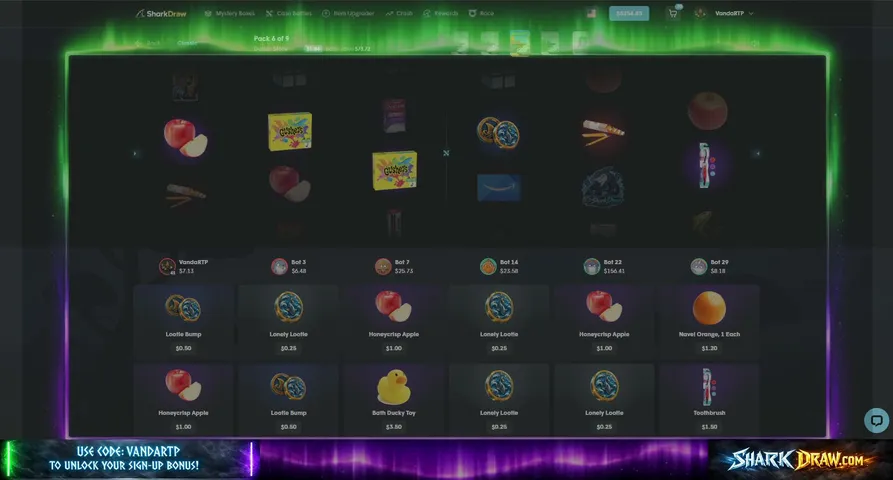The width and height of the screenshot is (893, 480).
Task: Open the shopping cart
Action: [673, 13]
